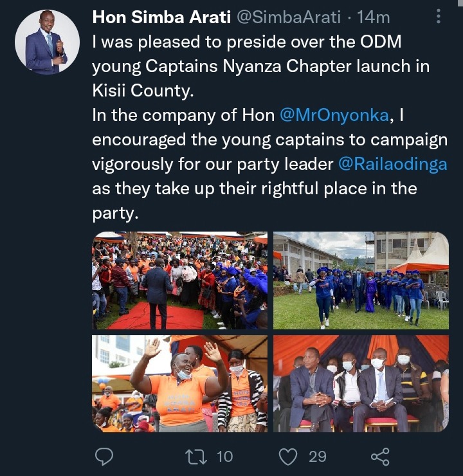View the red carpet crowd photo
Screen dimensions: 463x476
[x=179, y=280]
